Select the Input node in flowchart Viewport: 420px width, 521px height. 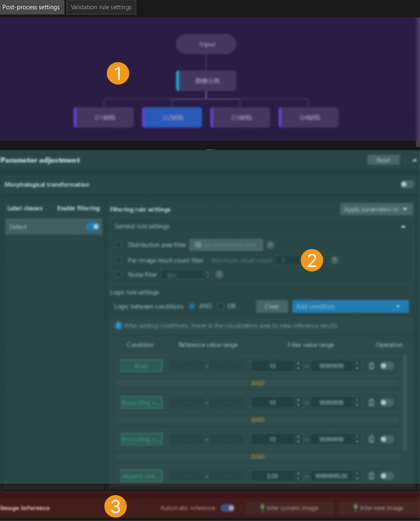206,44
